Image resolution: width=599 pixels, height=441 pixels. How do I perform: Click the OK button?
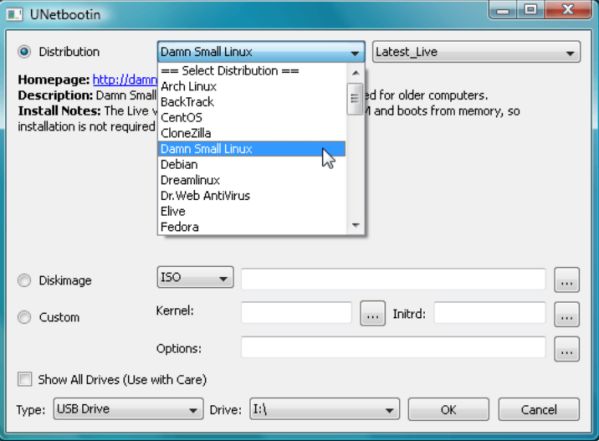pos(448,409)
